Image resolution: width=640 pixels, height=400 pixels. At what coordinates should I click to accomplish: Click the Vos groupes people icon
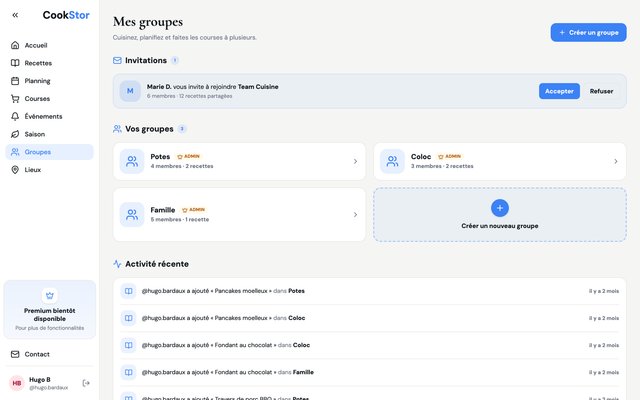[x=117, y=129]
